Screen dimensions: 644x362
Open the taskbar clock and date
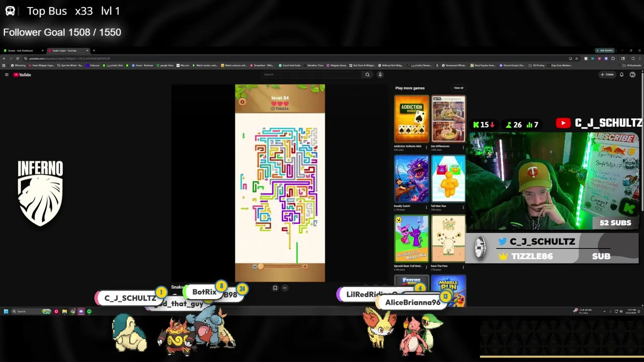632,312
